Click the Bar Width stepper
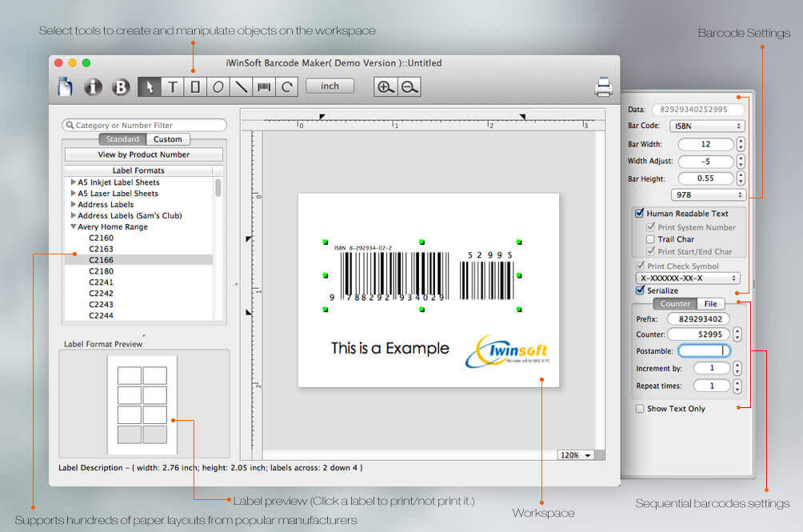This screenshot has width=803, height=532. pos(741,144)
